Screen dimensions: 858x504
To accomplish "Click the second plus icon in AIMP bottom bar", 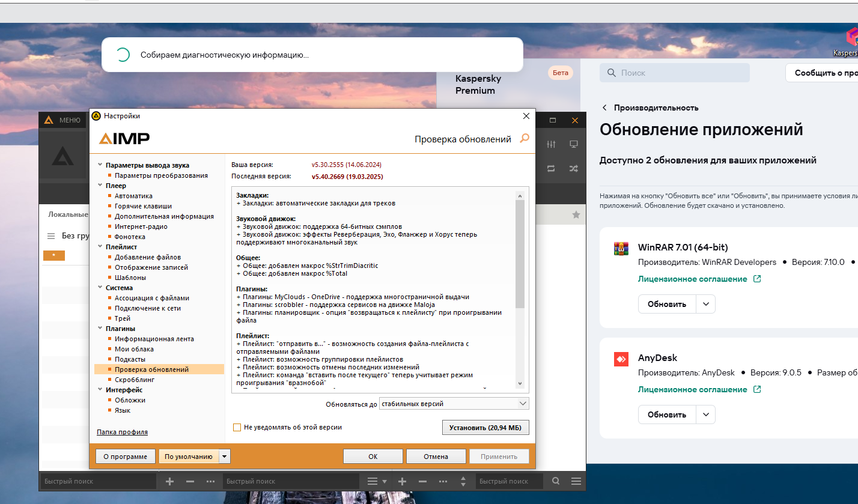I will (403, 481).
